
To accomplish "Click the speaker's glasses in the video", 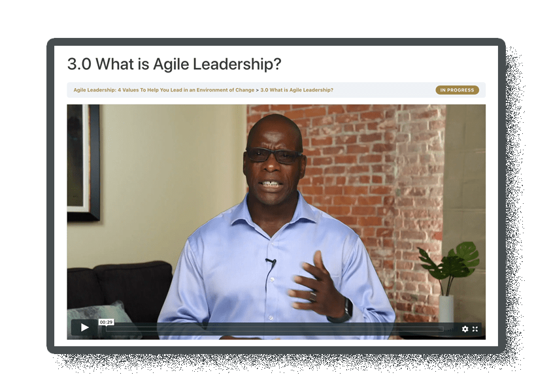I will [274, 155].
